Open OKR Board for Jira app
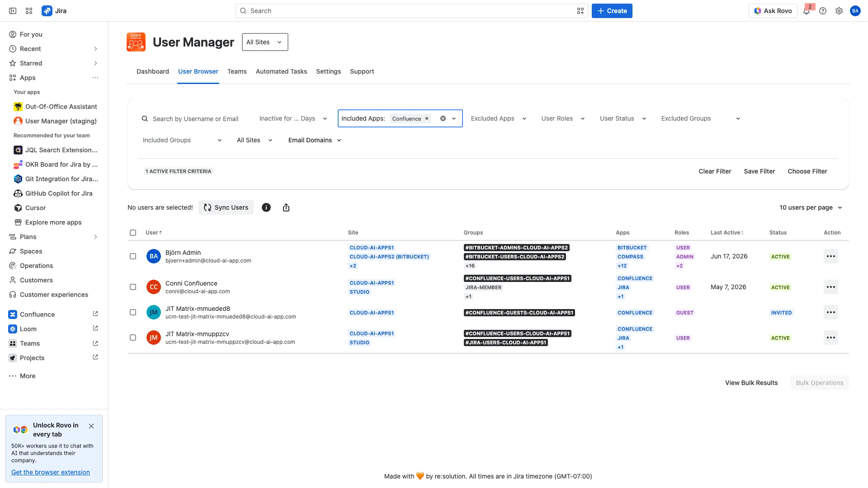This screenshot has height=488, width=868. pos(55,164)
